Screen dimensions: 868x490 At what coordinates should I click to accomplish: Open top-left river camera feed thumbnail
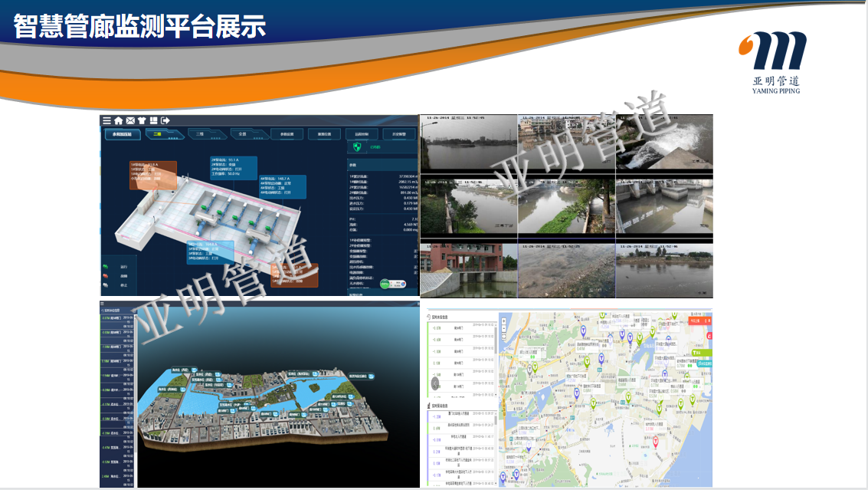pyautogui.click(x=469, y=143)
